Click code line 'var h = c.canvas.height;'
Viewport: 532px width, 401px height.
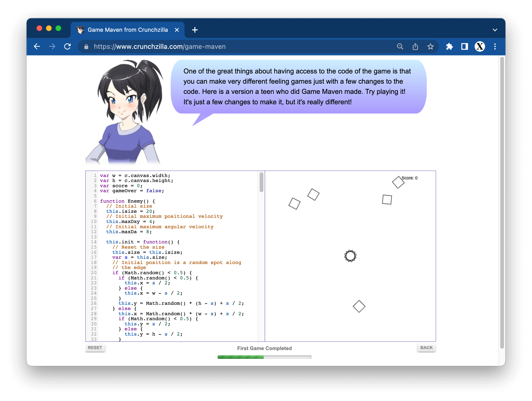[137, 181]
